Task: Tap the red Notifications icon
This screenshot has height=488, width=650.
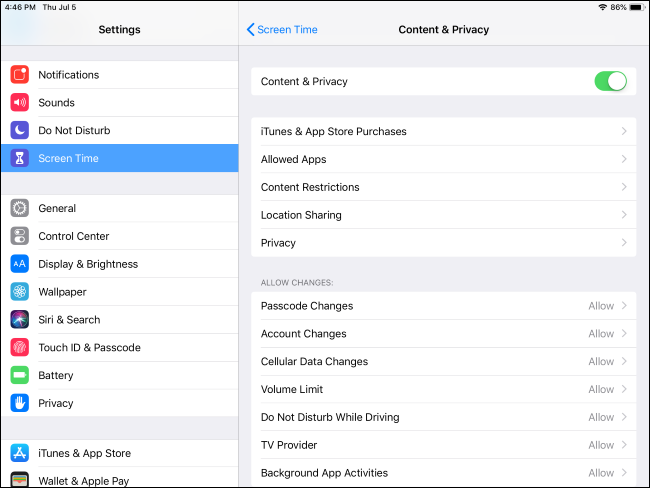Action: tap(20, 75)
